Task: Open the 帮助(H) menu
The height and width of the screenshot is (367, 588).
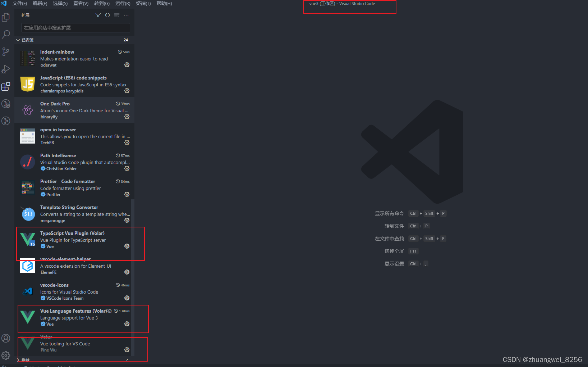Action: click(x=164, y=3)
